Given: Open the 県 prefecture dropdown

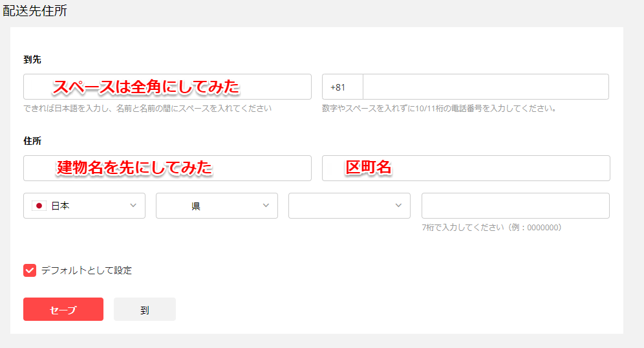Looking at the screenshot, I should pyautogui.click(x=217, y=206).
